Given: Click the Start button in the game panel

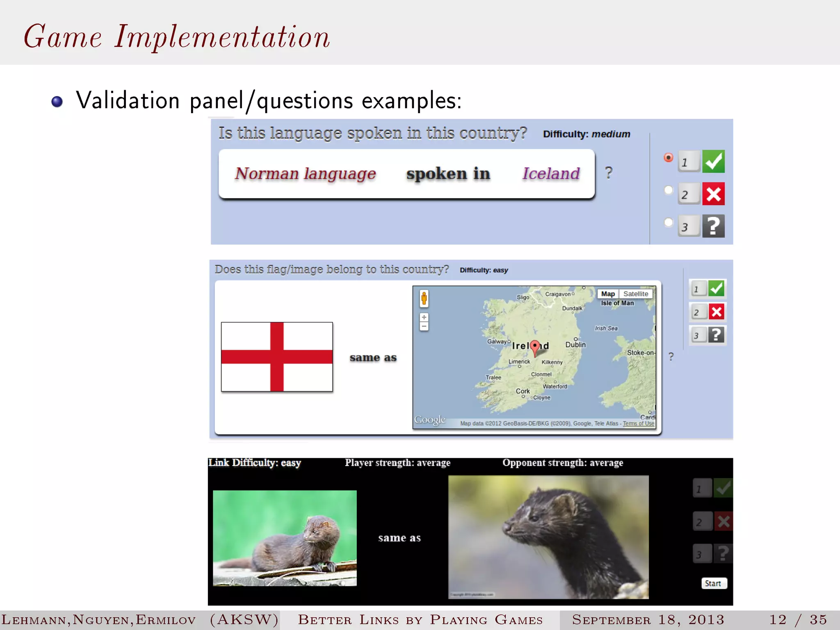Looking at the screenshot, I should 714,583.
